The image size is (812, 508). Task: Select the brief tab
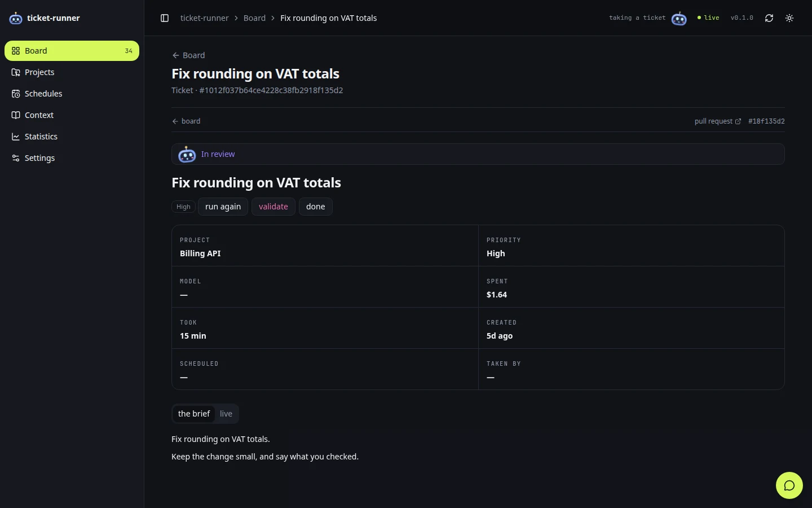pyautogui.click(x=194, y=414)
